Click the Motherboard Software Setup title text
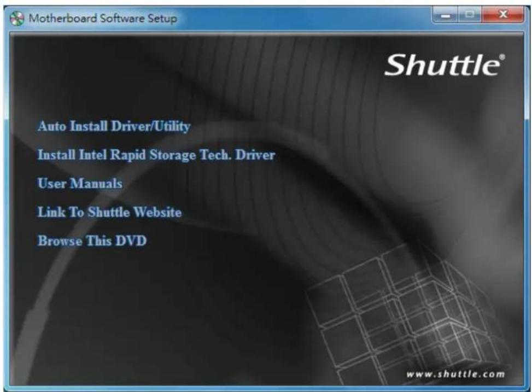The width and height of the screenshot is (532, 392). (x=103, y=19)
